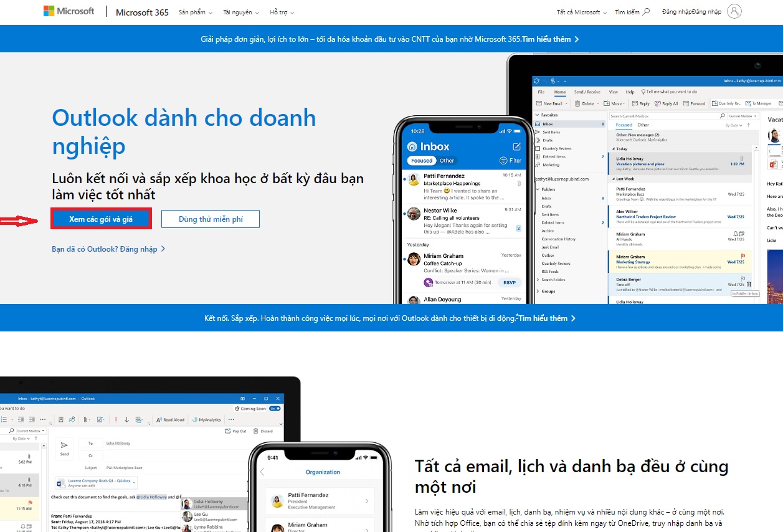Open Help tab in Outlook desktop image
This screenshot has width=783, height=532.
point(630,92)
